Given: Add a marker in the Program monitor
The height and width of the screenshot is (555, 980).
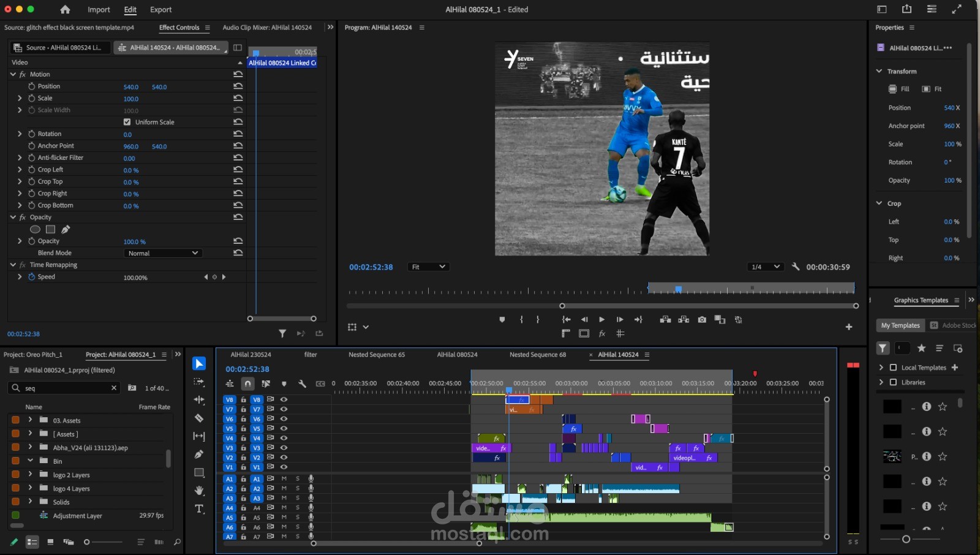Looking at the screenshot, I should tap(502, 320).
